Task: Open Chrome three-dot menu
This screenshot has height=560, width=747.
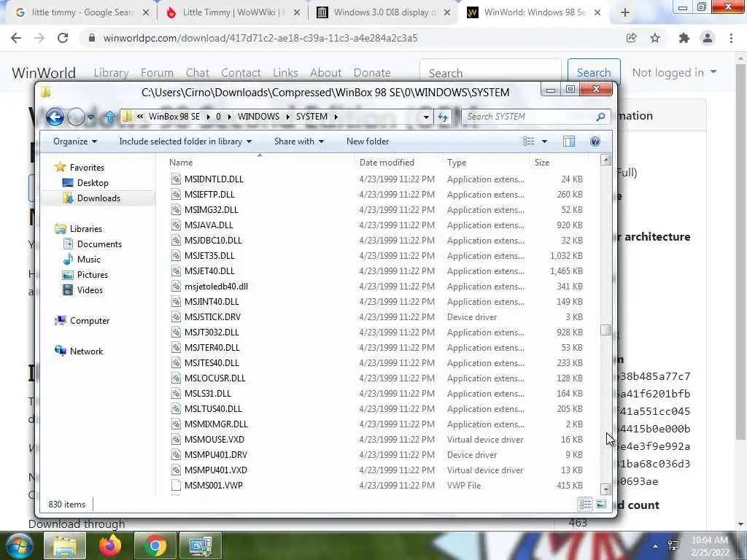Action: pos(731,38)
